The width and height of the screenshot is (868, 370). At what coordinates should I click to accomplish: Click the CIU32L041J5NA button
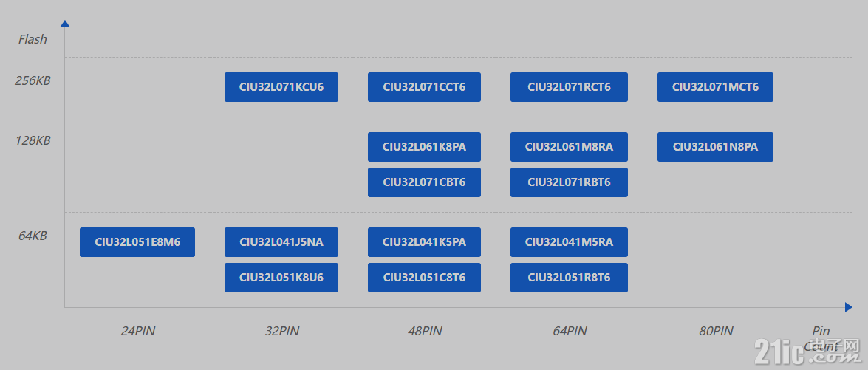281,241
